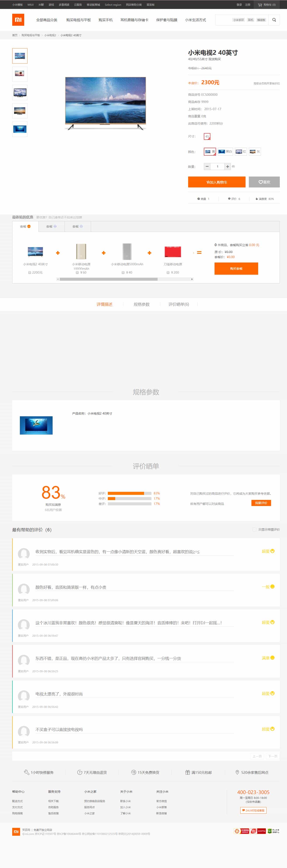Image resolution: width=287 pixels, height=868 pixels.
Task: Click the 24小时在线客服 chat button
Action: pyautogui.click(x=253, y=810)
